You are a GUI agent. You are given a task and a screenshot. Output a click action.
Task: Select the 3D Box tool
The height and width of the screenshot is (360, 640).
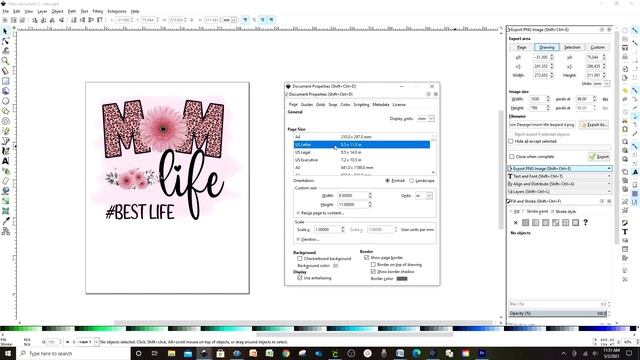pos(5,91)
